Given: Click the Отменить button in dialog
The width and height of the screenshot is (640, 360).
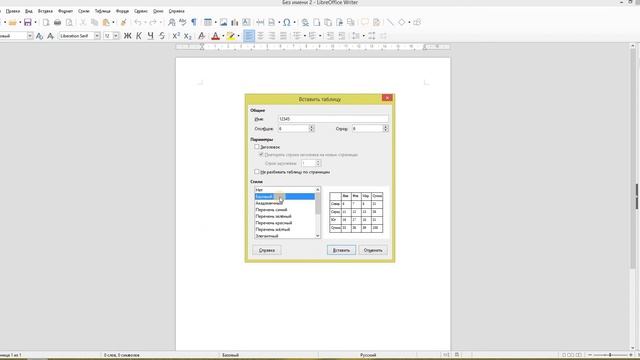Looking at the screenshot, I should point(373,250).
